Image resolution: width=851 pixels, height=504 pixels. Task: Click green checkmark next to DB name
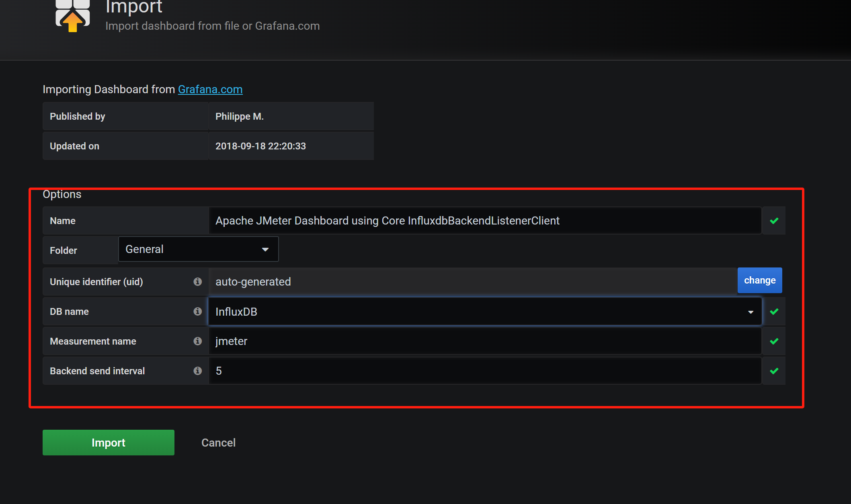pyautogui.click(x=774, y=311)
